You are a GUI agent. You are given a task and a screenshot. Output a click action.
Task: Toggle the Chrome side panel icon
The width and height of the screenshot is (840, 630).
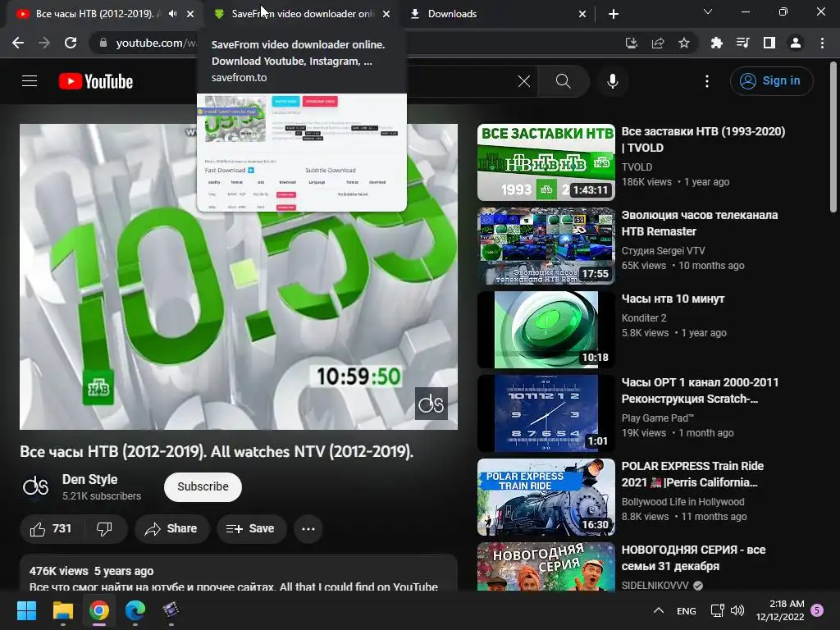coord(769,43)
